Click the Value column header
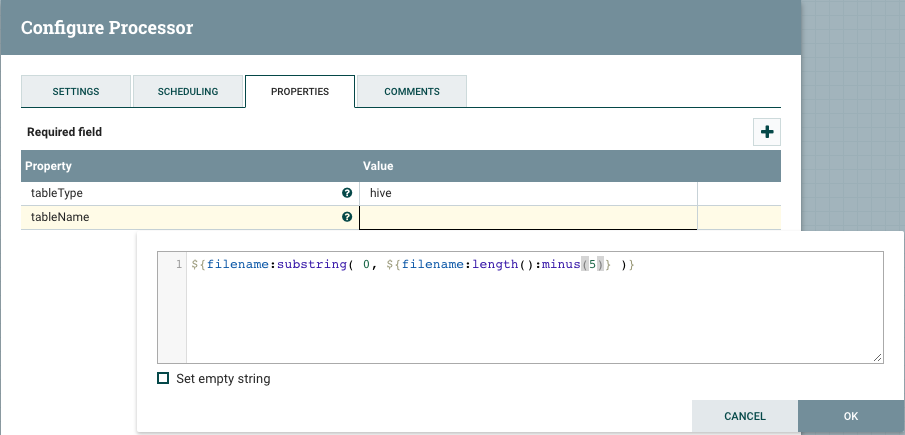This screenshot has height=435, width=905. (377, 166)
